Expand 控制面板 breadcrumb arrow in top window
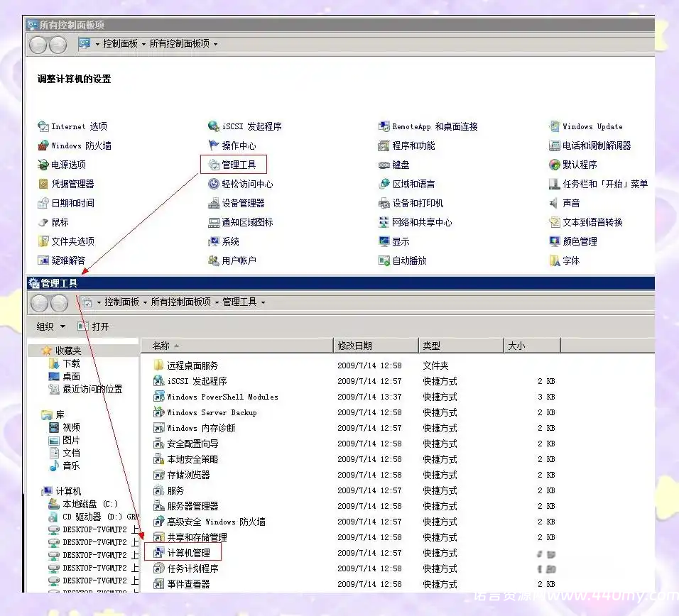679x616 pixels. (x=143, y=44)
